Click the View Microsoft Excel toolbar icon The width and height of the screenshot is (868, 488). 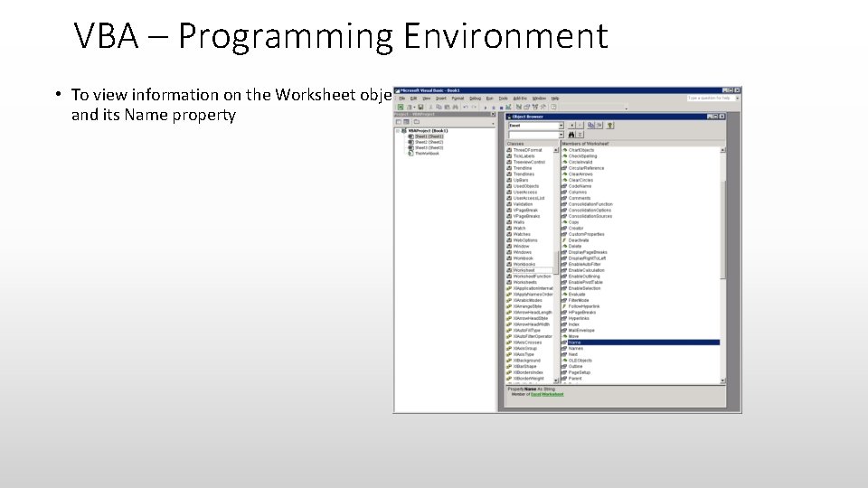tap(401, 108)
